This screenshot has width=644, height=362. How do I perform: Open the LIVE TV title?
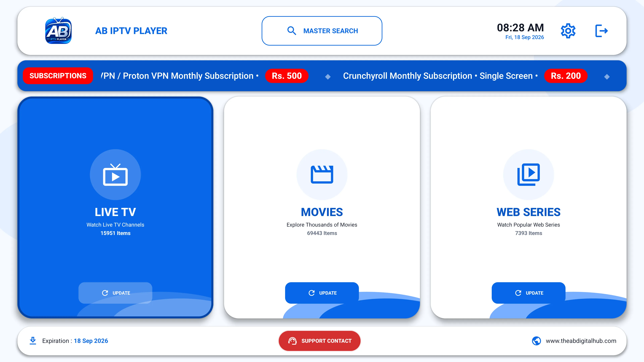pos(115,212)
